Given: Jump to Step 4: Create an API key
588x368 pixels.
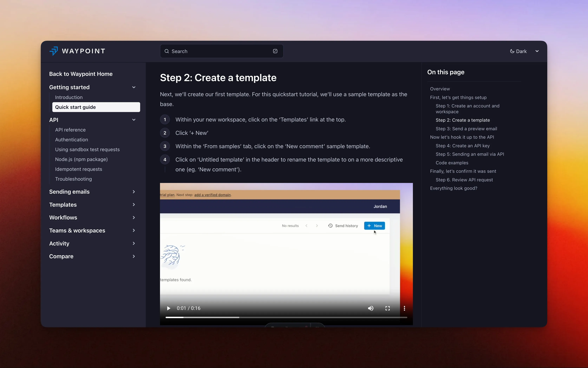Looking at the screenshot, I should coord(463,146).
